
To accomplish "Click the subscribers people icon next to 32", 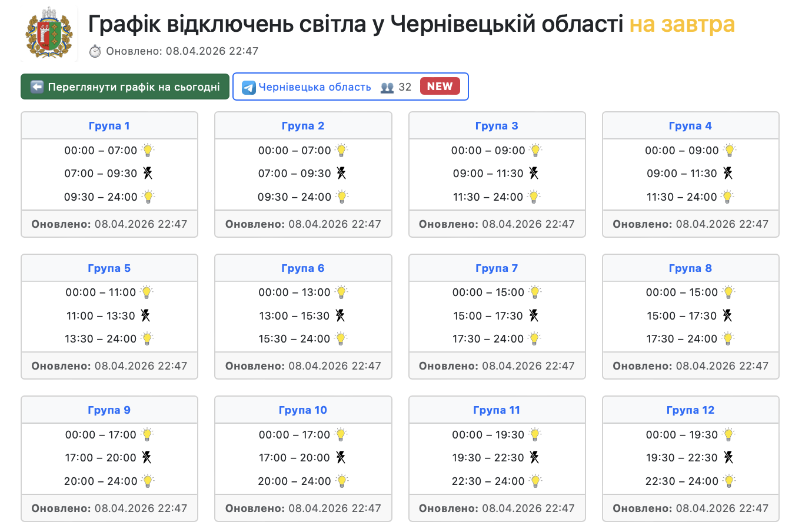I will pyautogui.click(x=387, y=87).
